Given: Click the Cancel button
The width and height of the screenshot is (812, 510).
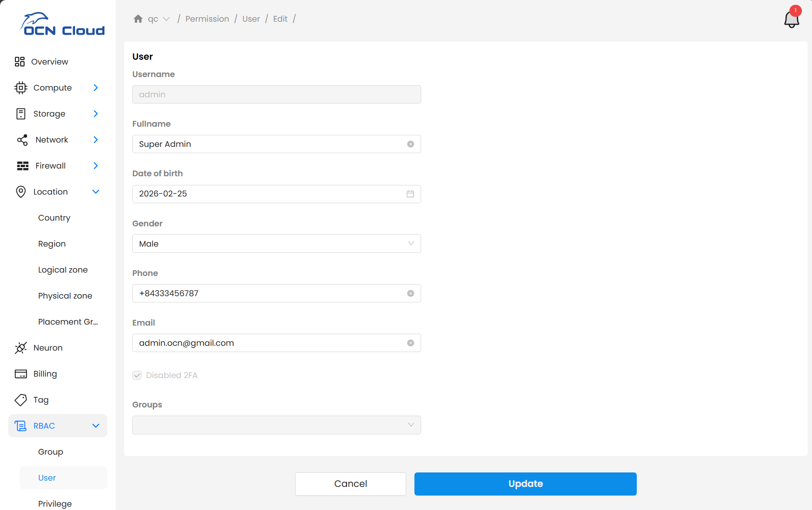Looking at the screenshot, I should point(350,484).
